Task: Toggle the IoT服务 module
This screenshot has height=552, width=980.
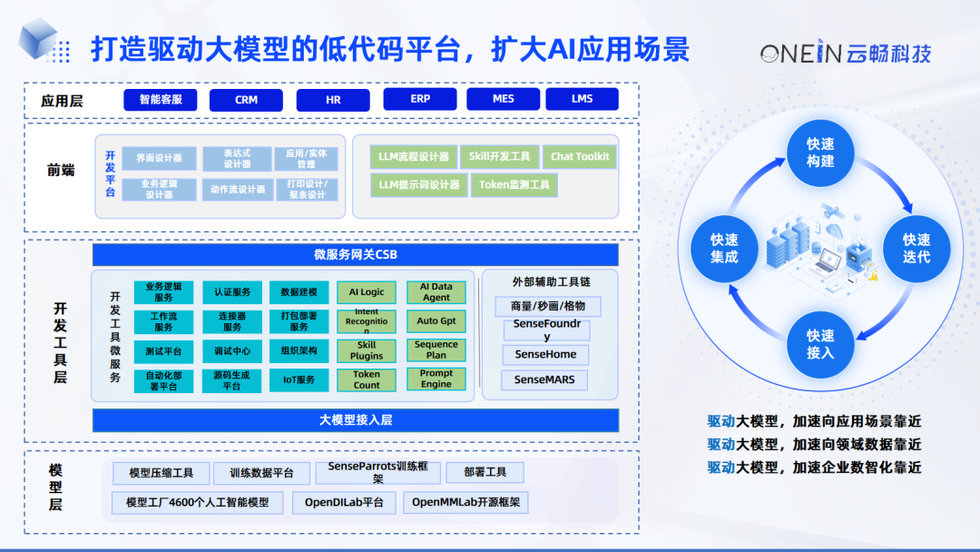Action: tap(300, 379)
